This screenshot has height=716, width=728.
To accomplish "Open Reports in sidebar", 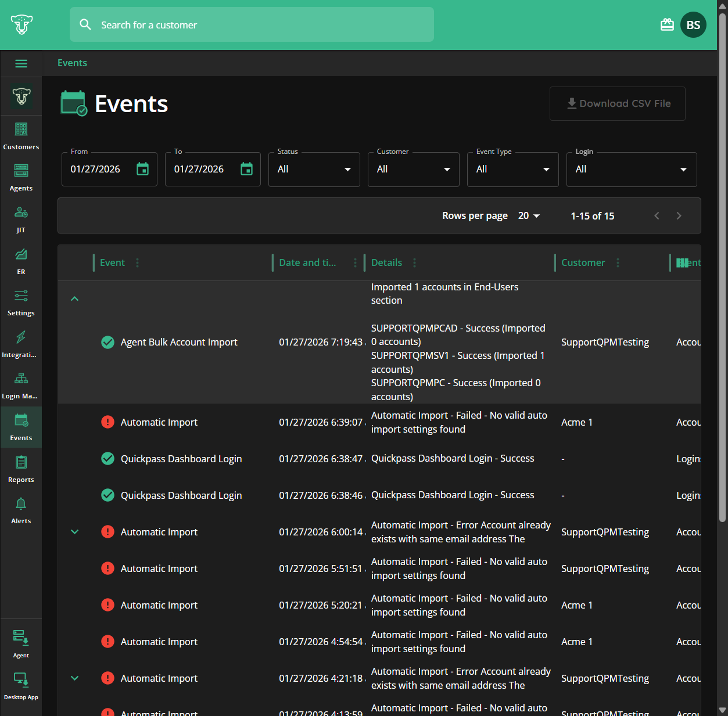I will click(x=21, y=469).
